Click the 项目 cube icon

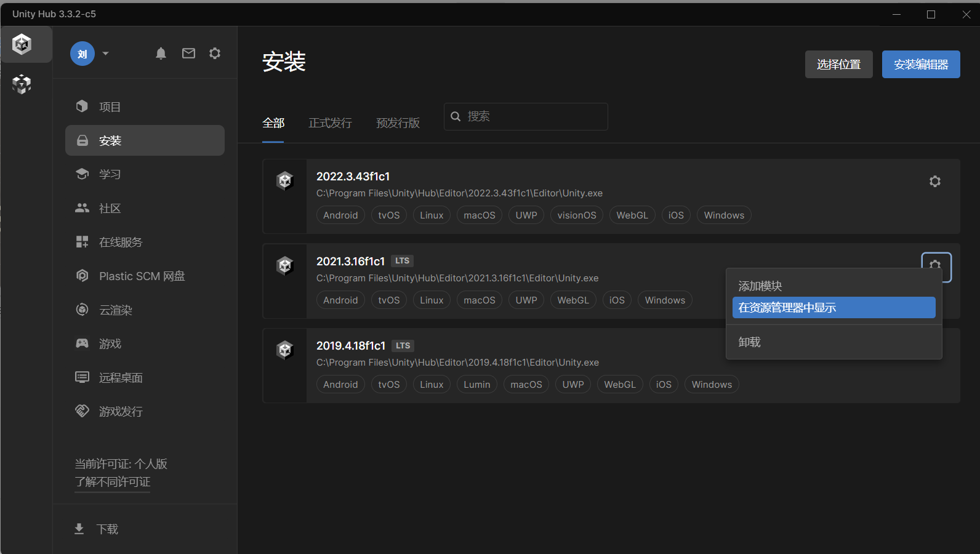[82, 106]
